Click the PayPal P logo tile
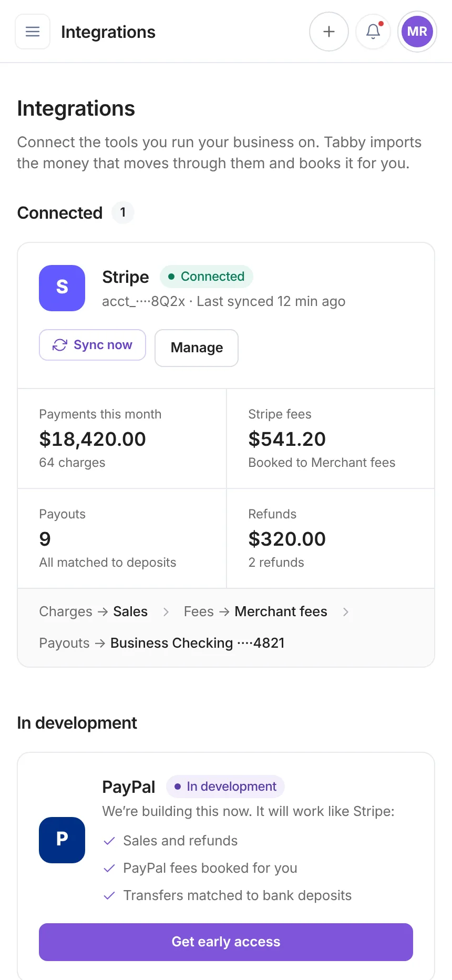This screenshot has width=452, height=980. click(62, 840)
